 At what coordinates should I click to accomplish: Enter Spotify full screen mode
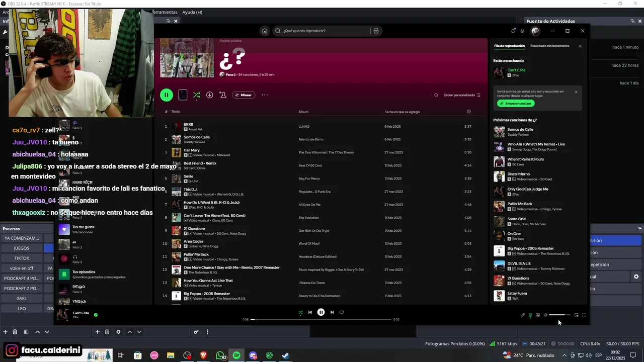584,315
